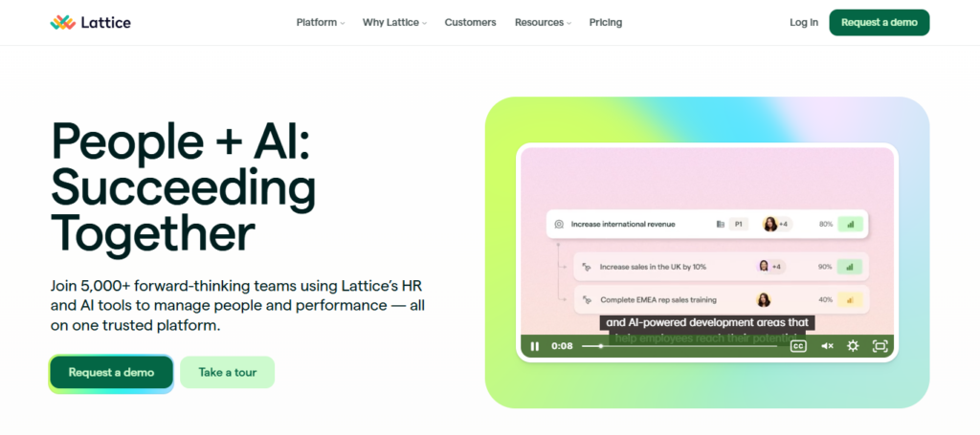Click avatar in EMEA training row

click(763, 299)
